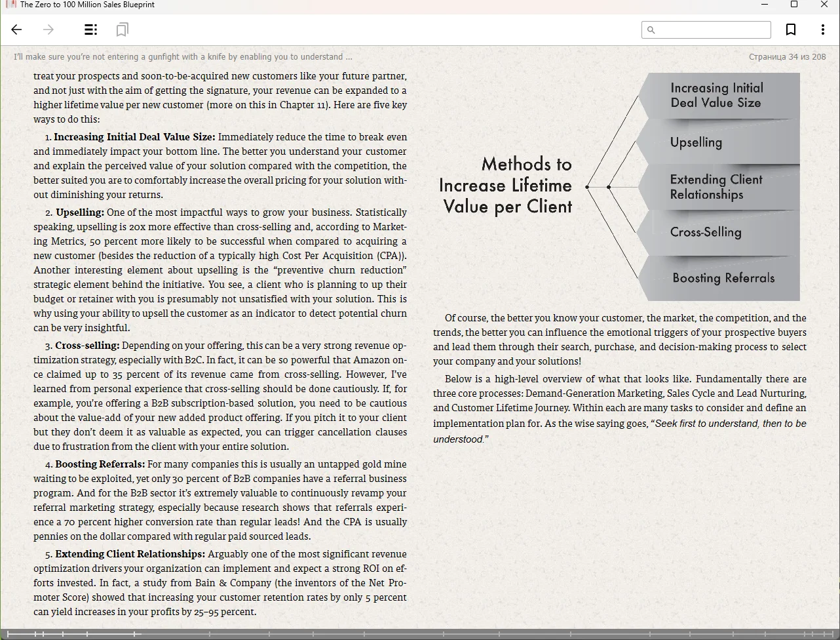
Task: Click the bold 'Extending Client Relationships:' paragraph heading
Action: (130, 554)
